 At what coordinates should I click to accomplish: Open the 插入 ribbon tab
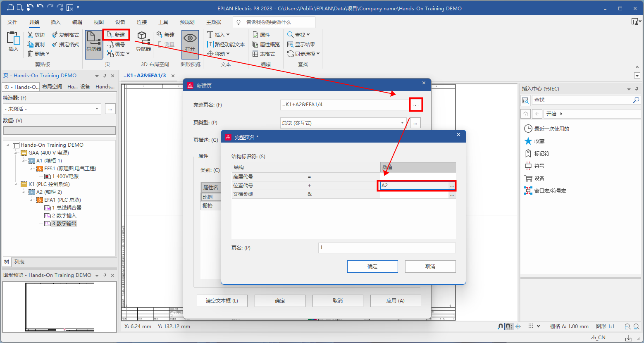tap(55, 22)
